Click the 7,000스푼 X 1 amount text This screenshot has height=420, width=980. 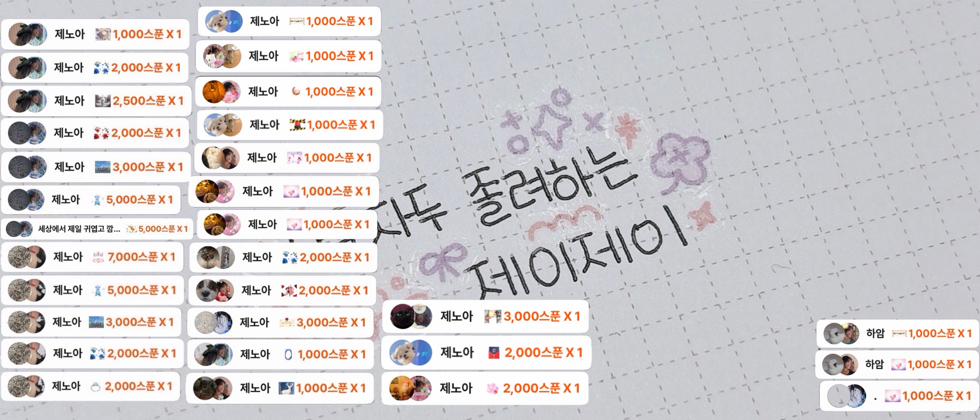pyautogui.click(x=142, y=257)
